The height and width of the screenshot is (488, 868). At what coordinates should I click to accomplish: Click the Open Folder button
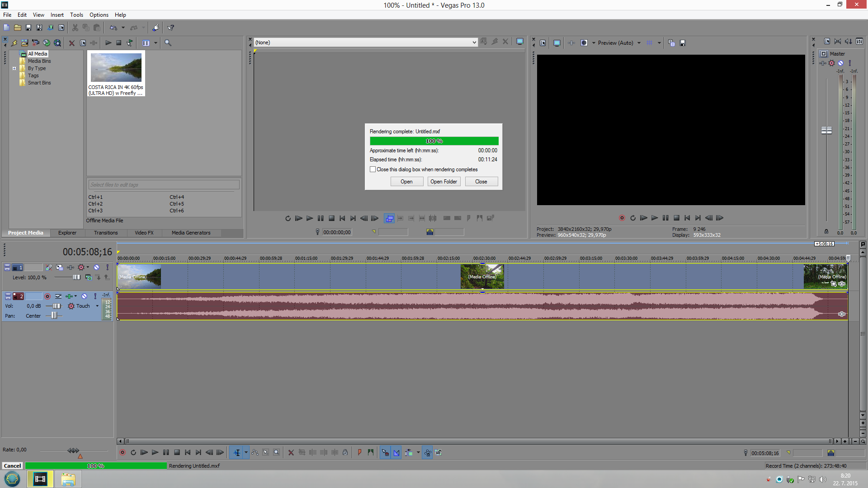[x=443, y=182]
